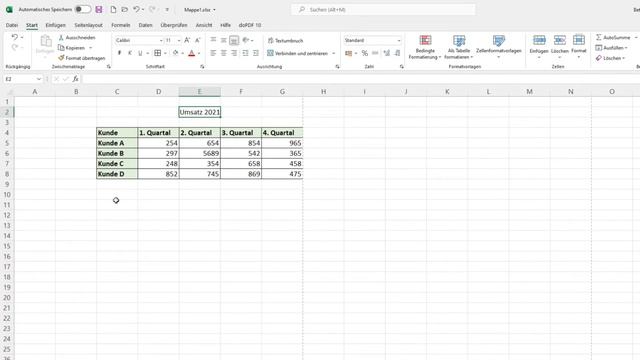Viewport: 640px width, 360px height.
Task: Open the Customize Quick Access Toolbar arrow
Action: (x=167, y=9)
